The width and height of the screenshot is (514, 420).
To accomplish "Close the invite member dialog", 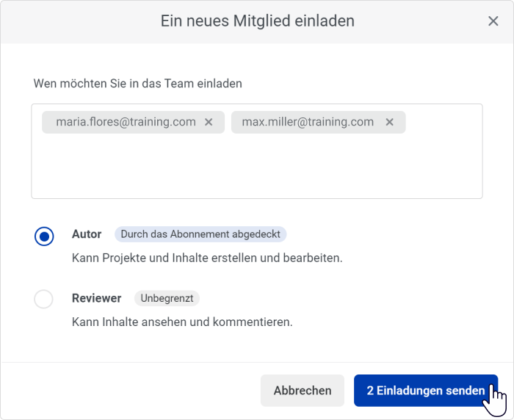I will pos(493,21).
